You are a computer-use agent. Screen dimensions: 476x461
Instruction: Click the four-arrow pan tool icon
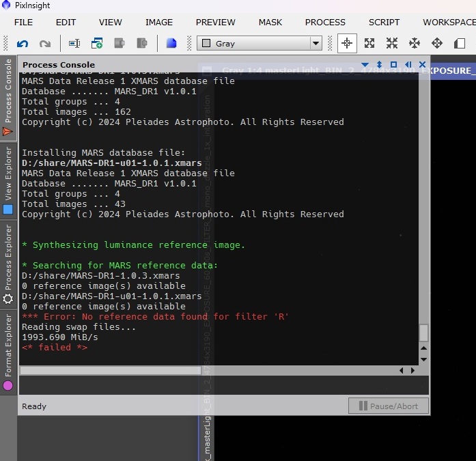[415, 44]
